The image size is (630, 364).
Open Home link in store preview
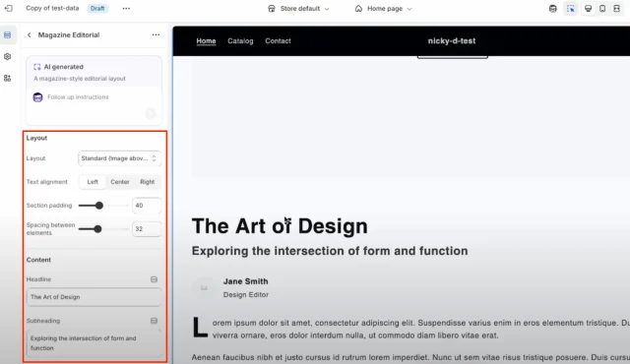(x=206, y=41)
